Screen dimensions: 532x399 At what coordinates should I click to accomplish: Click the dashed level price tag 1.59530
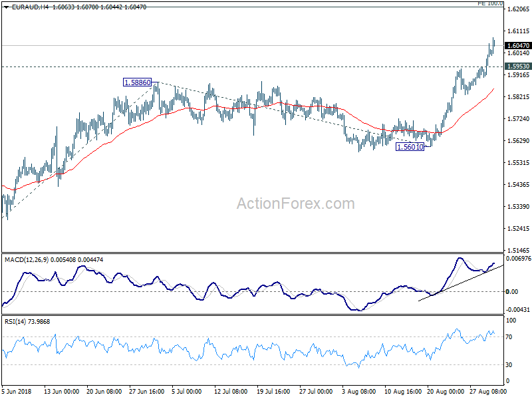(518, 66)
